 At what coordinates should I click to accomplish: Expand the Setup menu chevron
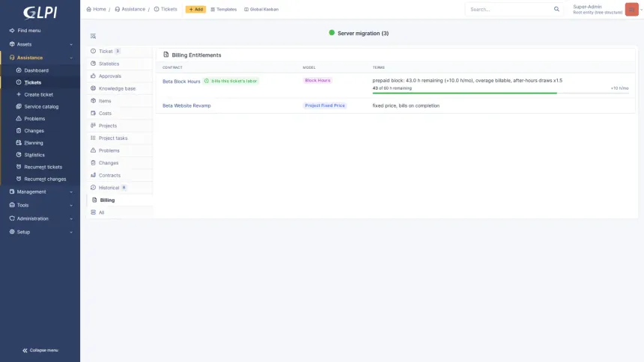pyautogui.click(x=71, y=233)
